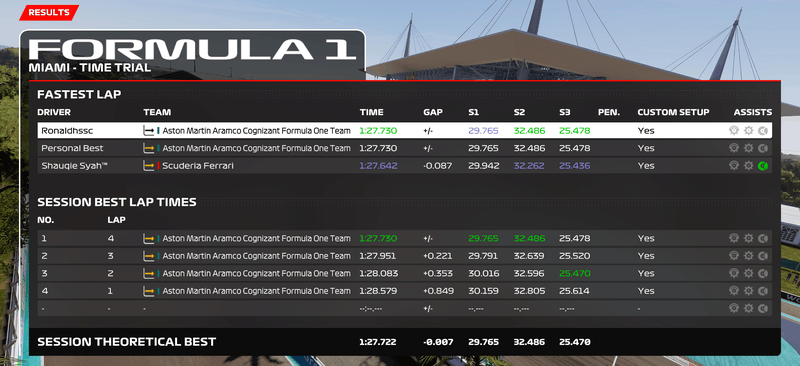Click the GAP column header
The height and width of the screenshot is (366, 800).
click(433, 112)
